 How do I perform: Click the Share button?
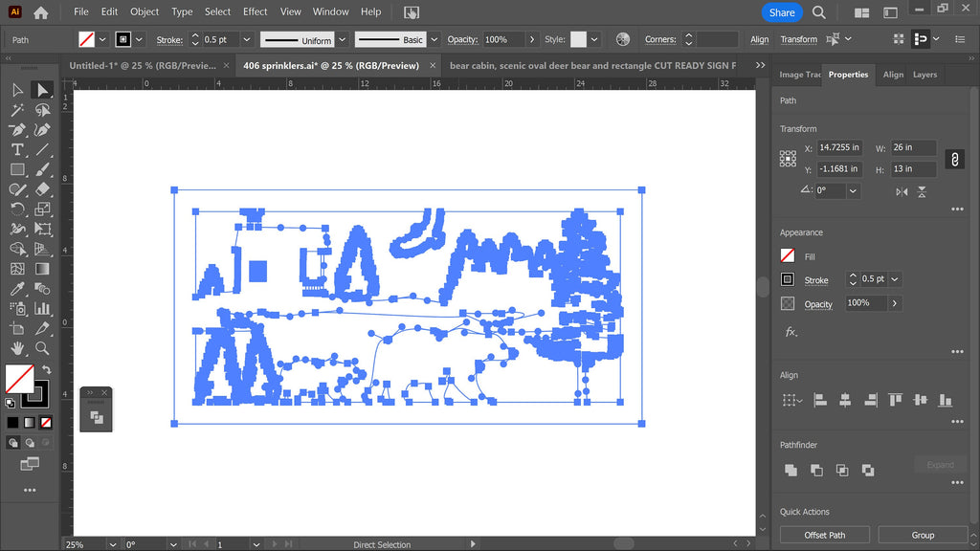pos(782,12)
